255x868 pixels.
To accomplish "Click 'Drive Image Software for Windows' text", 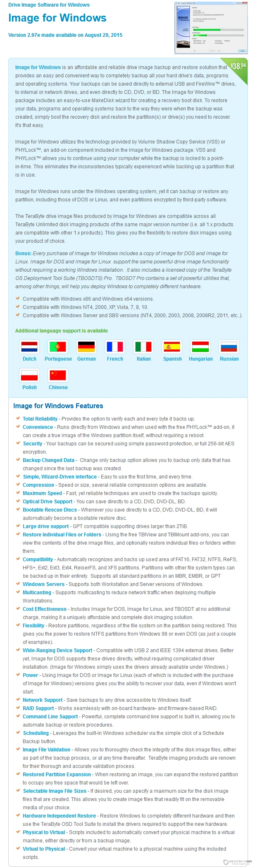I will (49, 5).
